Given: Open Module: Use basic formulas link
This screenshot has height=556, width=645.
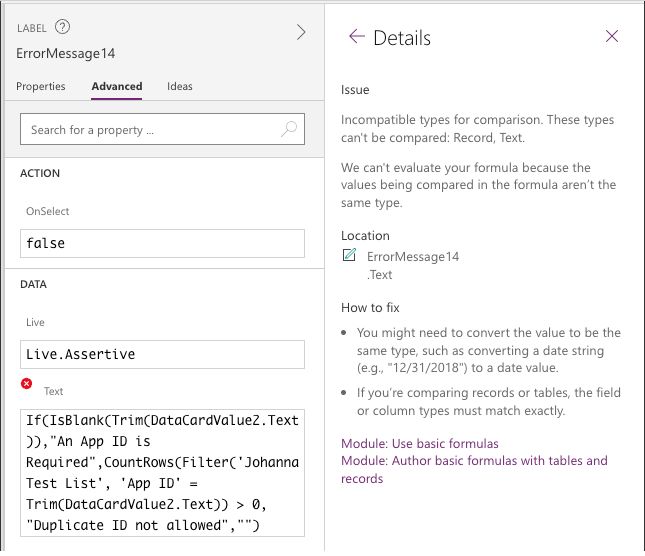Looking at the screenshot, I should pyautogui.click(x=419, y=443).
